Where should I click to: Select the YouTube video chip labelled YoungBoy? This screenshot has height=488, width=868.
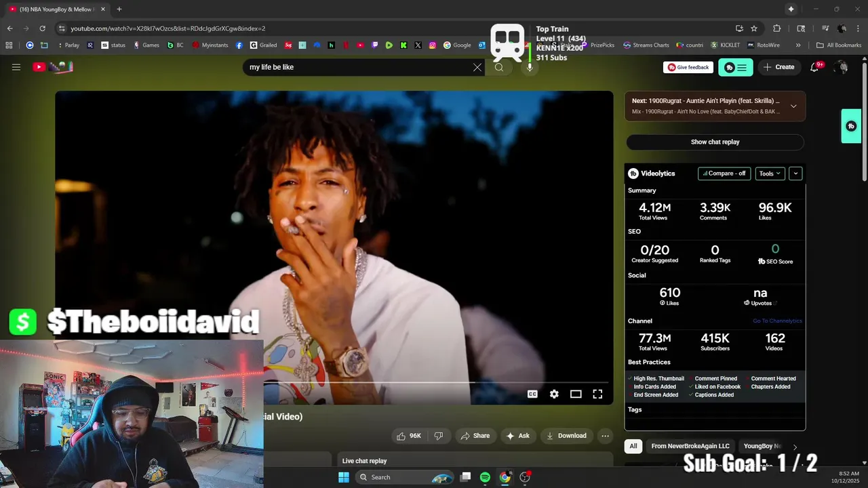tap(762, 446)
